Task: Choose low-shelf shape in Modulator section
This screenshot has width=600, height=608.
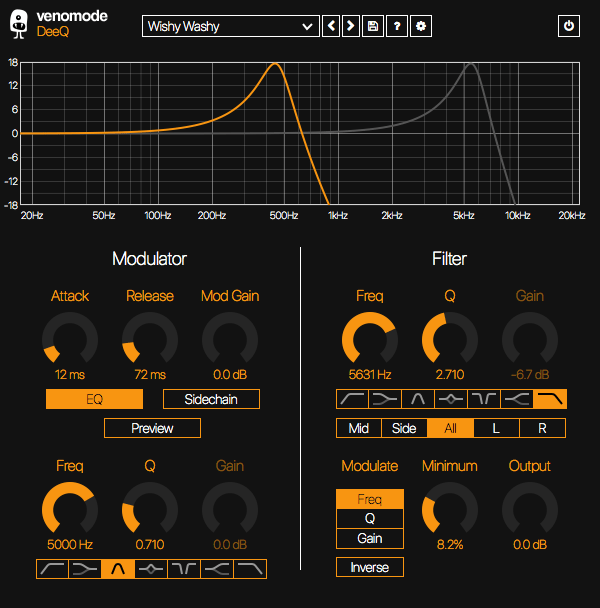Action: click(85, 569)
